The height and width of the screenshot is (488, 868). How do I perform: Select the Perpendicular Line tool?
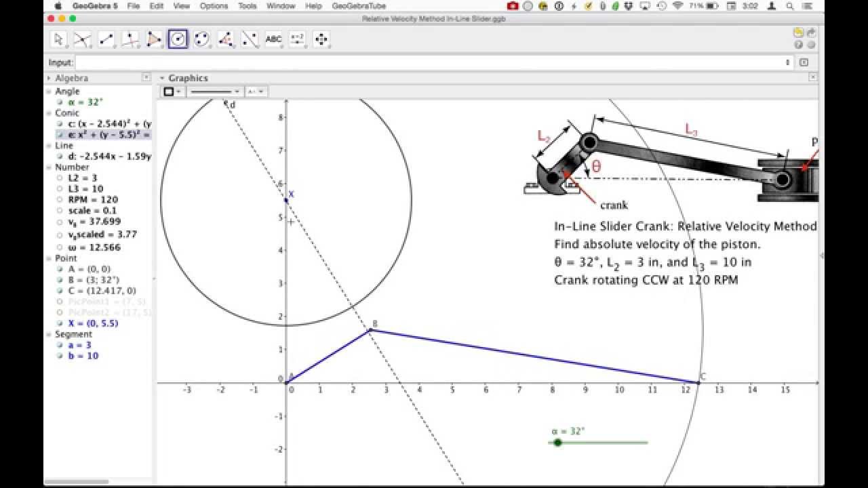click(x=130, y=39)
